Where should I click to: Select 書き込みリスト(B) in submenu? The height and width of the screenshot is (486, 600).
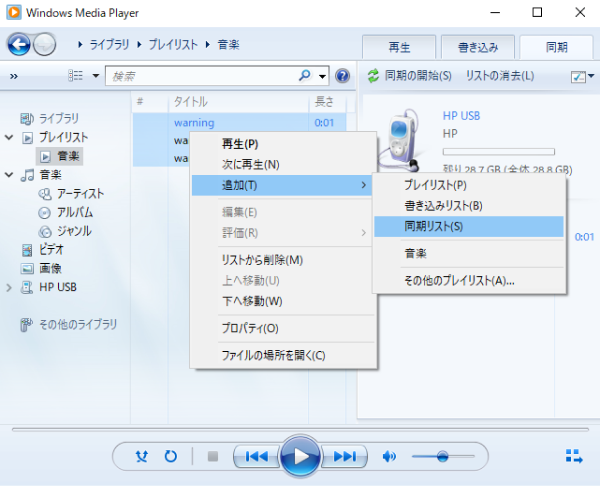click(469, 206)
